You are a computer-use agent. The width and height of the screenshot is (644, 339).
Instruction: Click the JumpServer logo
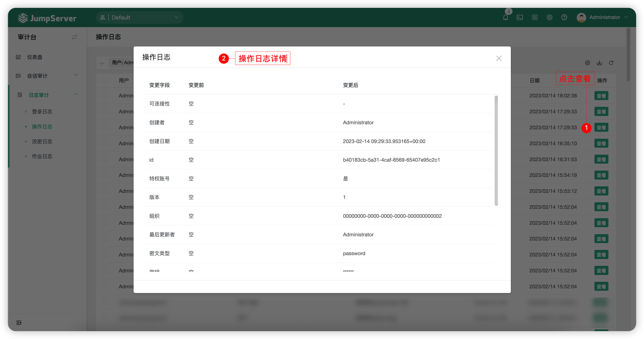click(47, 18)
